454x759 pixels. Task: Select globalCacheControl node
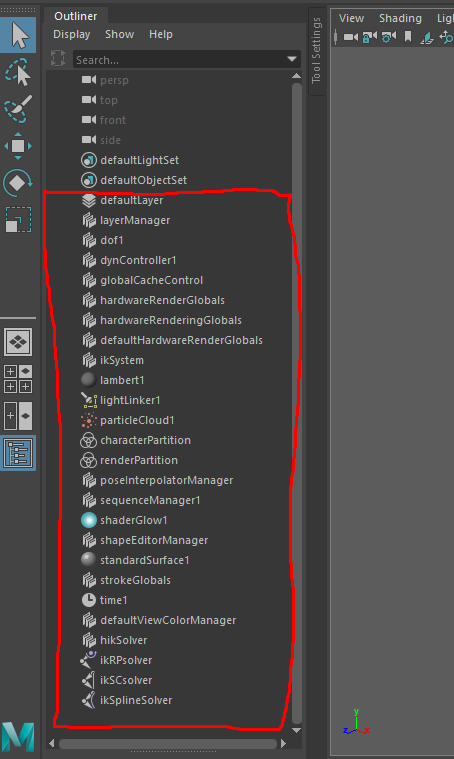(151, 280)
